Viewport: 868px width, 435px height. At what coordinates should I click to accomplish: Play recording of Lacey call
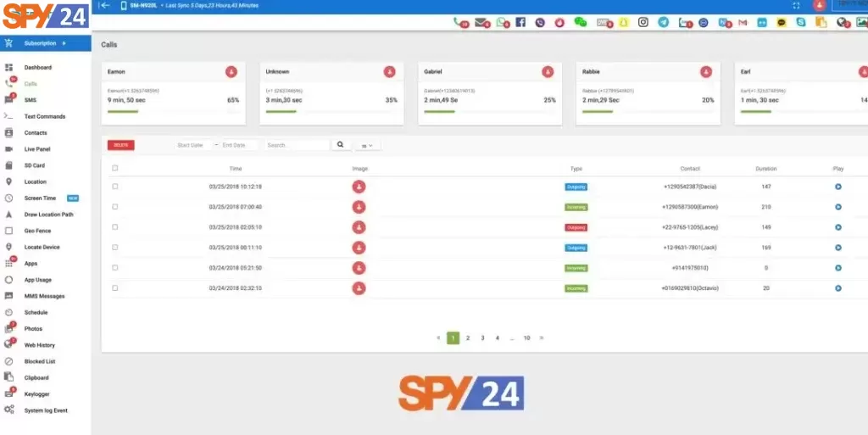coord(838,227)
